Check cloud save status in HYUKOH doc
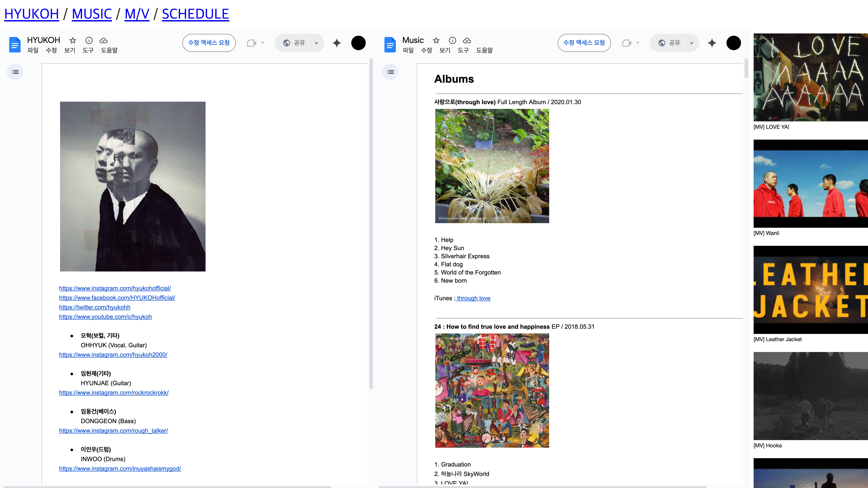868x488 pixels. coord(104,40)
